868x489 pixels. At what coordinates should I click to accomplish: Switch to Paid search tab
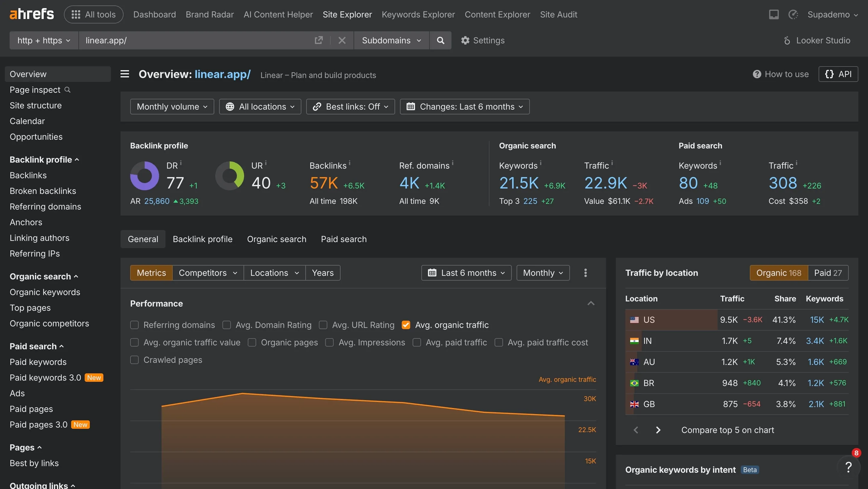344,239
